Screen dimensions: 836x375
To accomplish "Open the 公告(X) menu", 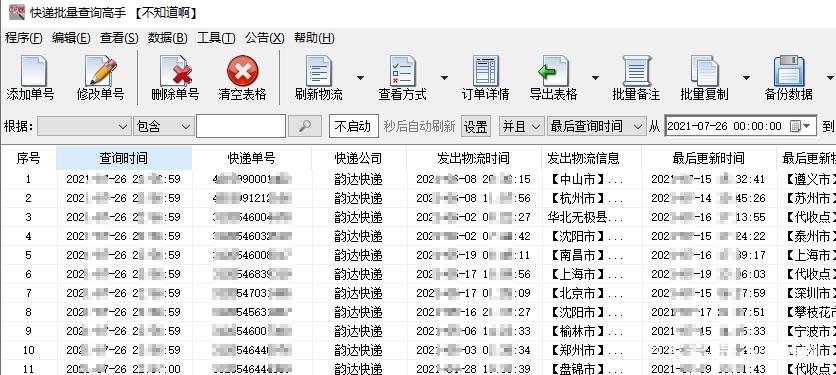I will tap(264, 38).
